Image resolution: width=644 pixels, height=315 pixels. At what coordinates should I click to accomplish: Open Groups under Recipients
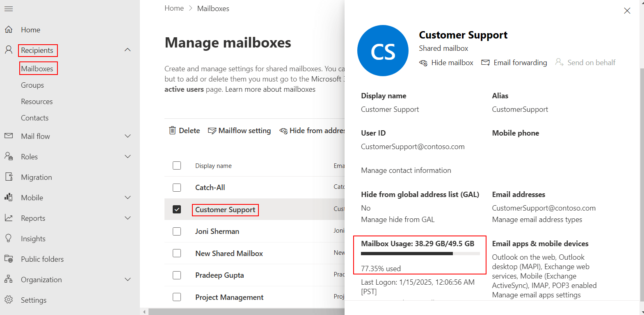point(32,85)
